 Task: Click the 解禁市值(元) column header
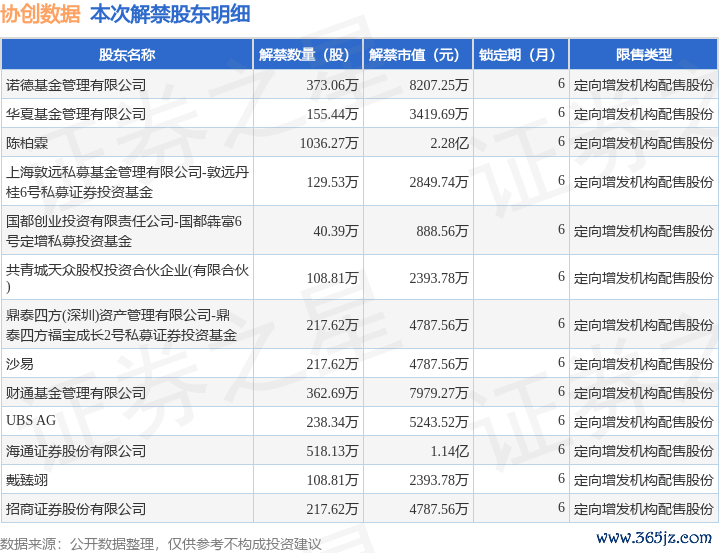click(418, 55)
